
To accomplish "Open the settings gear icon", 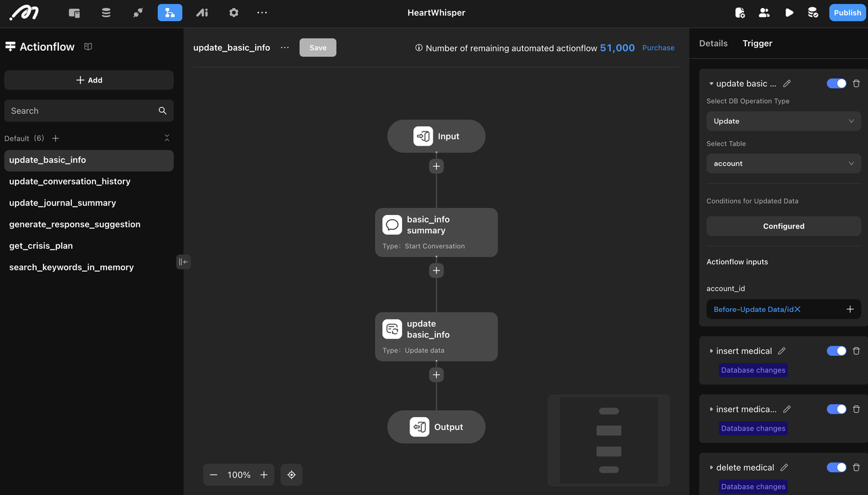I will 234,13.
